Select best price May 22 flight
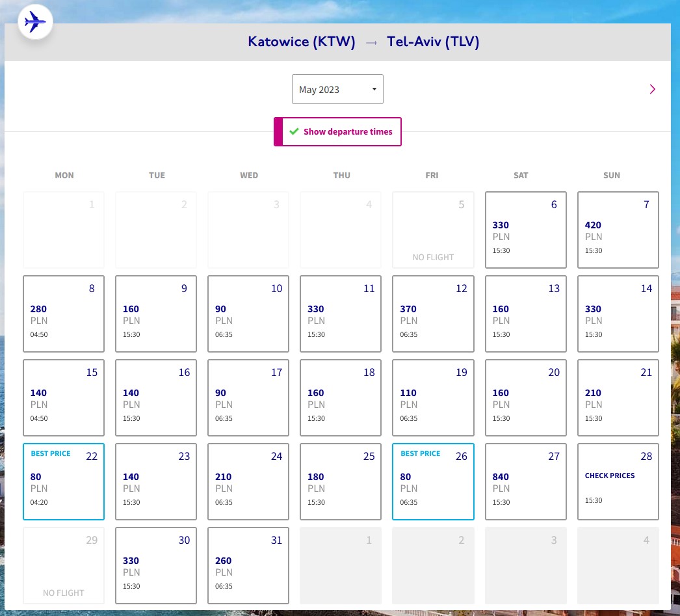The width and height of the screenshot is (680, 616). click(64, 481)
